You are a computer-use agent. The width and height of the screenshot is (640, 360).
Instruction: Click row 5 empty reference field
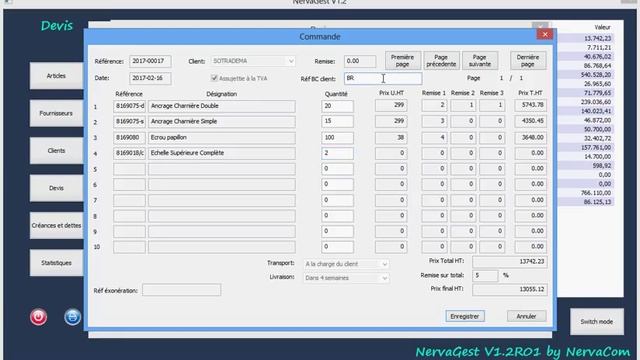(129, 169)
